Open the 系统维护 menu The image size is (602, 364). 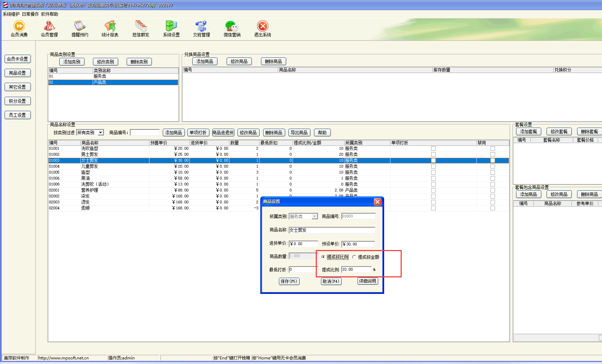[x=11, y=14]
